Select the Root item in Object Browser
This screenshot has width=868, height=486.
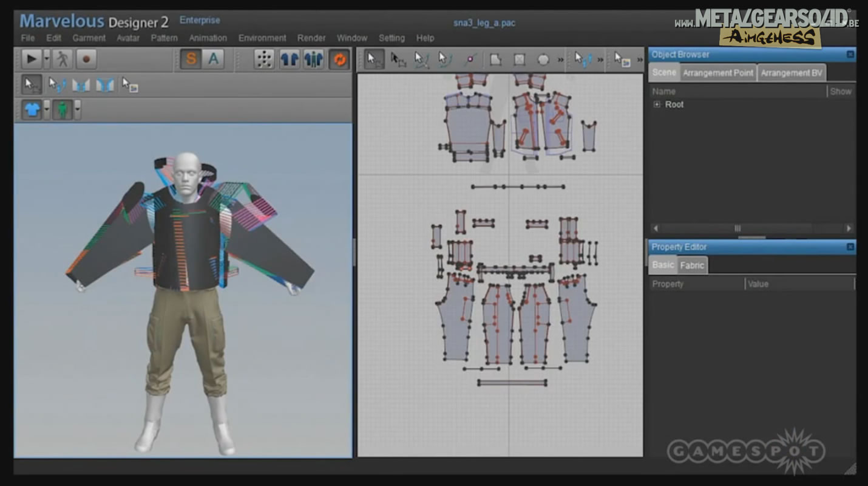[674, 104]
